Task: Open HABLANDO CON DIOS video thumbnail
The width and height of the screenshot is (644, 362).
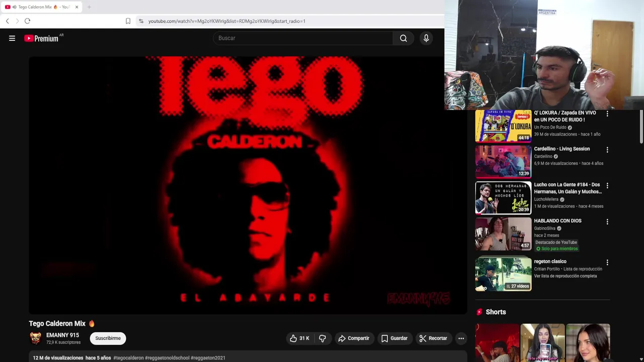Action: pyautogui.click(x=503, y=234)
